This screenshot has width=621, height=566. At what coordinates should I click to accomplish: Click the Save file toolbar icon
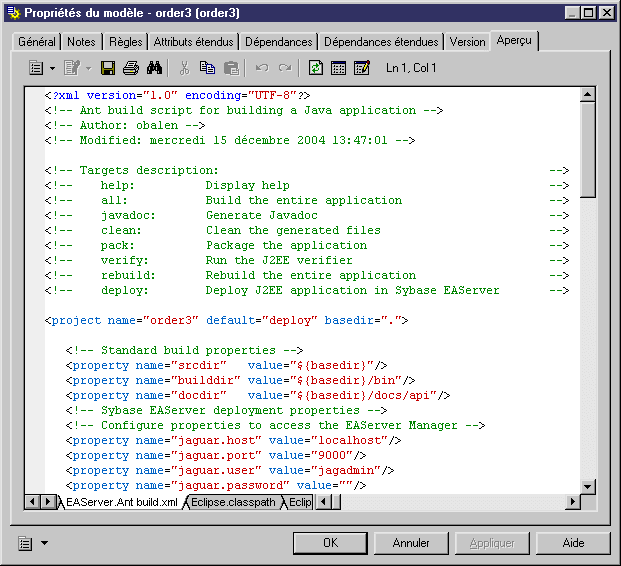click(x=109, y=68)
